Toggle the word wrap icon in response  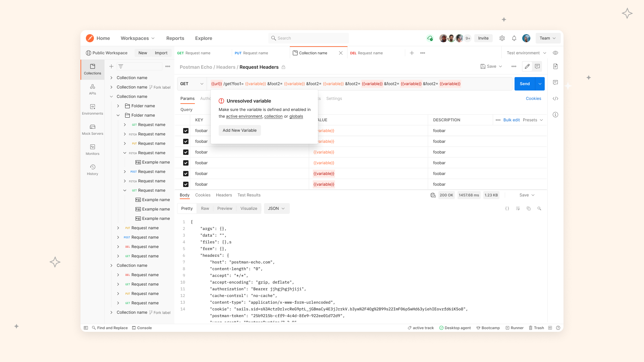518,208
